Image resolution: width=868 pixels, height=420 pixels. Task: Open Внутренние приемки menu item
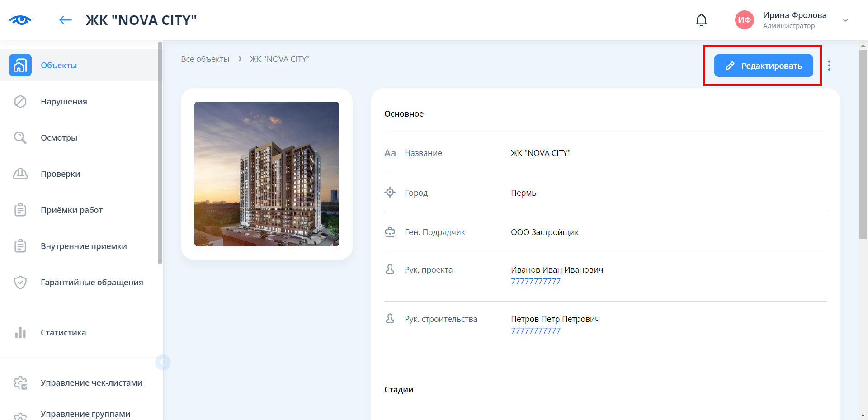pyautogui.click(x=84, y=246)
